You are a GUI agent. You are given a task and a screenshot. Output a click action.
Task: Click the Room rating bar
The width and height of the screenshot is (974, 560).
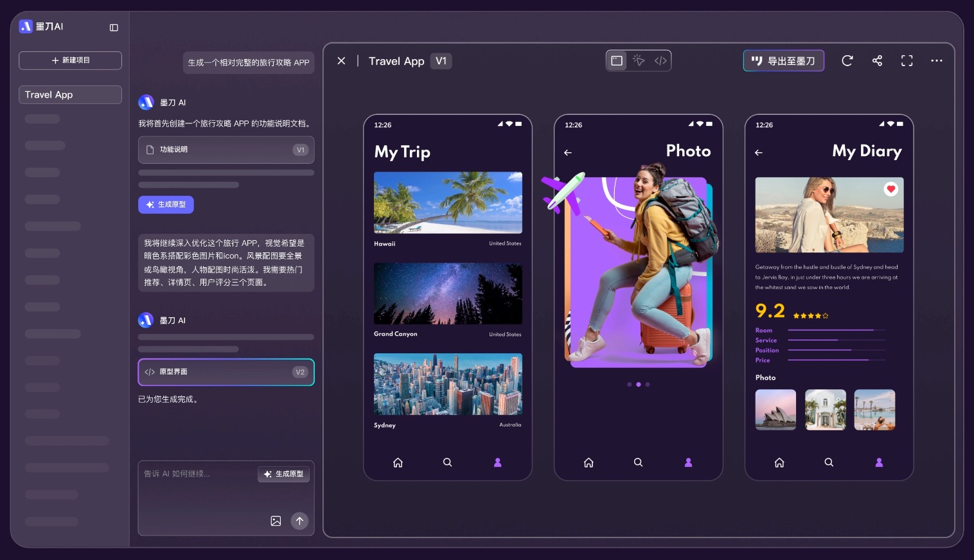pyautogui.click(x=837, y=330)
